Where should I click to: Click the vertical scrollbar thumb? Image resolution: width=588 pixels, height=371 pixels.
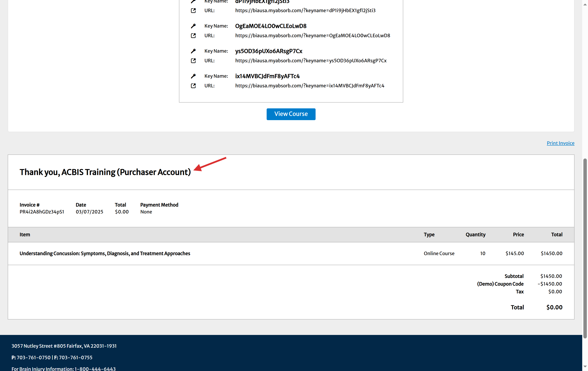click(585, 248)
